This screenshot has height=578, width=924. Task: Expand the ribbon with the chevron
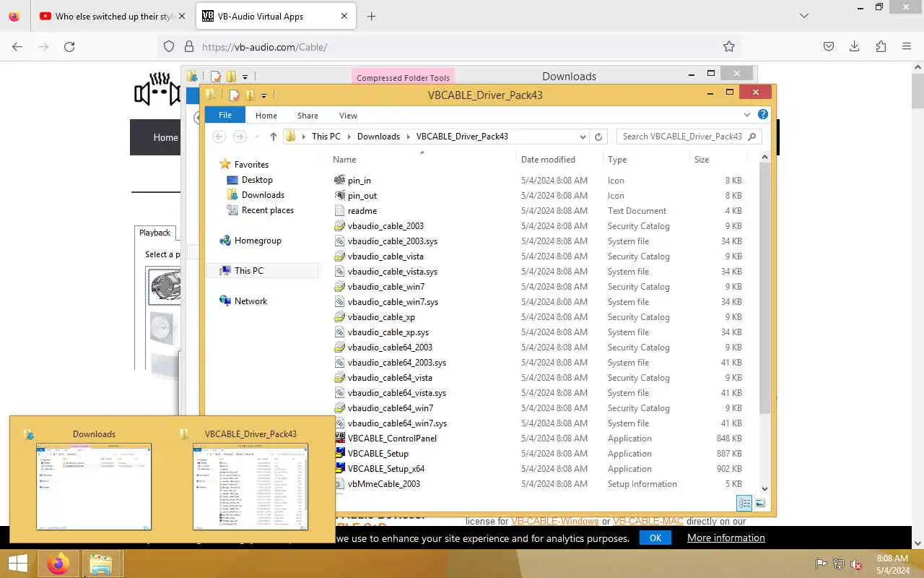(747, 114)
